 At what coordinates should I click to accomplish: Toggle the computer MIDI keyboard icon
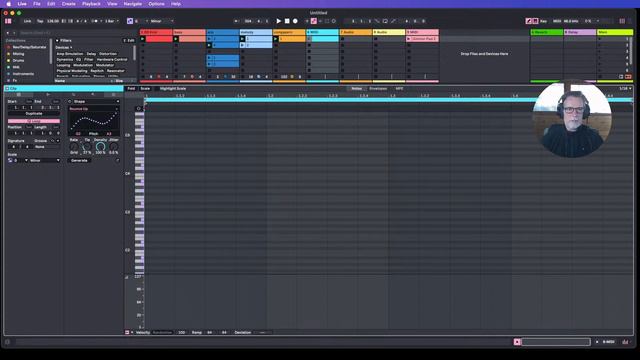click(535, 21)
